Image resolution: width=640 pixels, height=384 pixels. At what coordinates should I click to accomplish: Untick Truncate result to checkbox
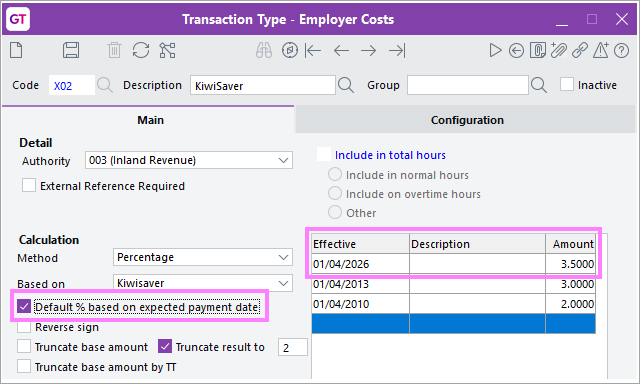point(165,346)
